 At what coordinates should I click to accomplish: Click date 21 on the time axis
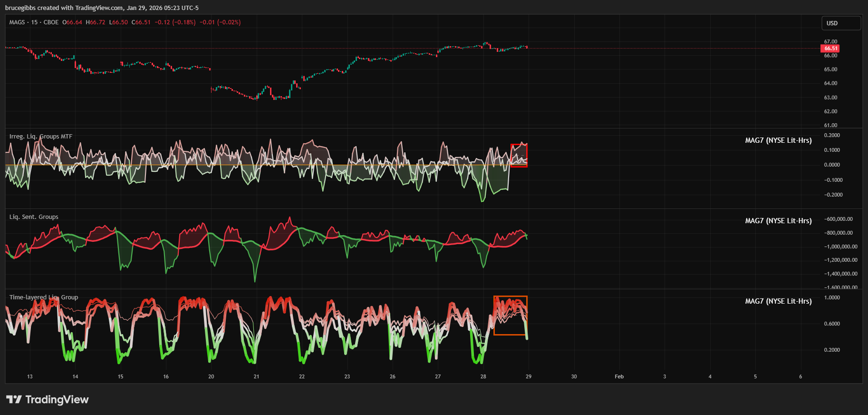(256, 376)
